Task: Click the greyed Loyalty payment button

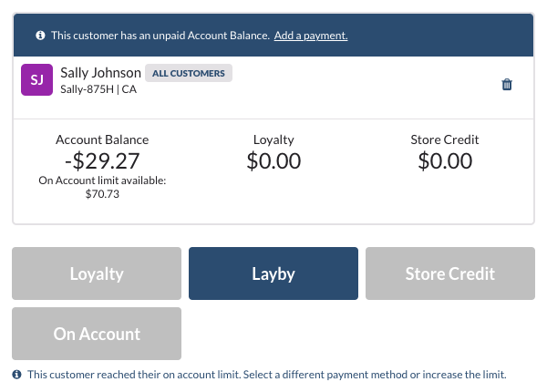Action: pyautogui.click(x=97, y=273)
